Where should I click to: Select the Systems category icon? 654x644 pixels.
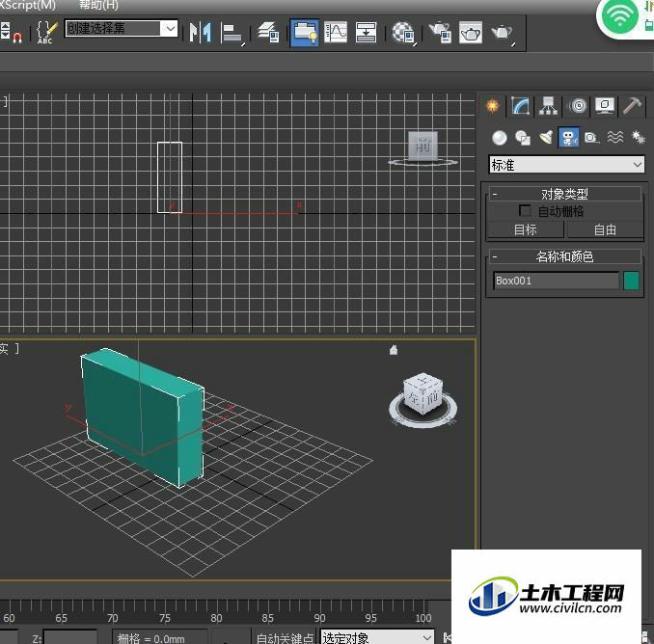(639, 138)
